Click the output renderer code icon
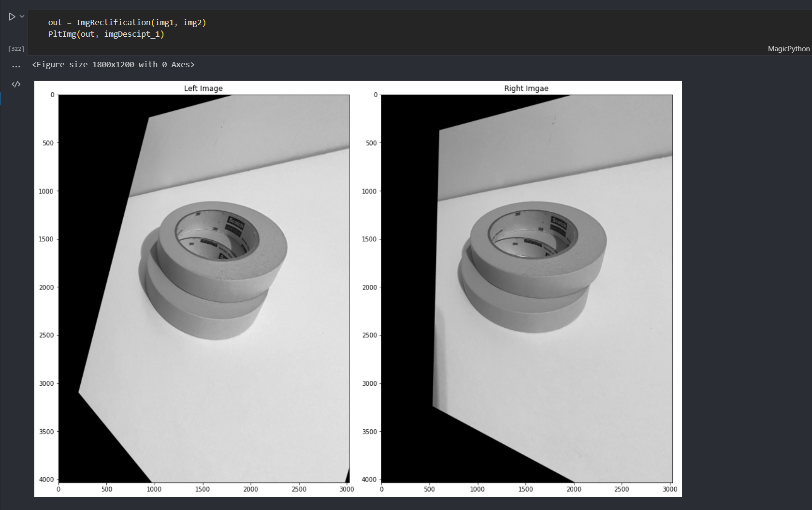 pos(16,84)
